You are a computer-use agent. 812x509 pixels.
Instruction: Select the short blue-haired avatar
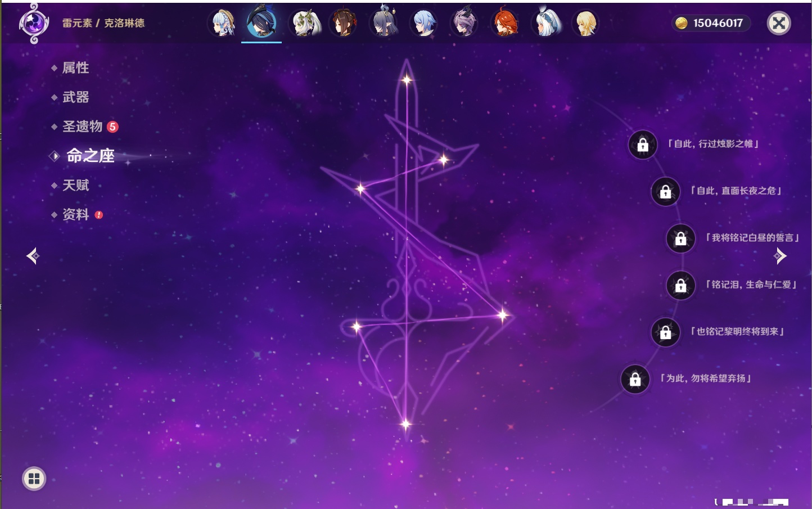click(425, 23)
